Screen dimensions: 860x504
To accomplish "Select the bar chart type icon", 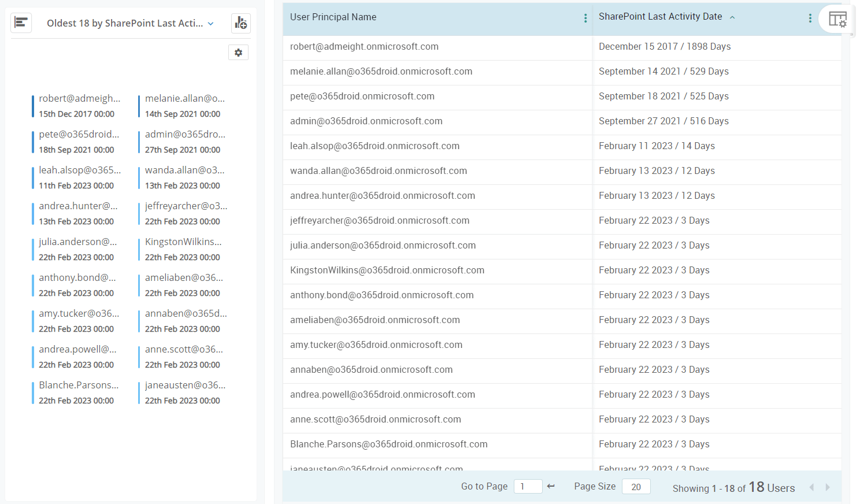I will tap(21, 22).
